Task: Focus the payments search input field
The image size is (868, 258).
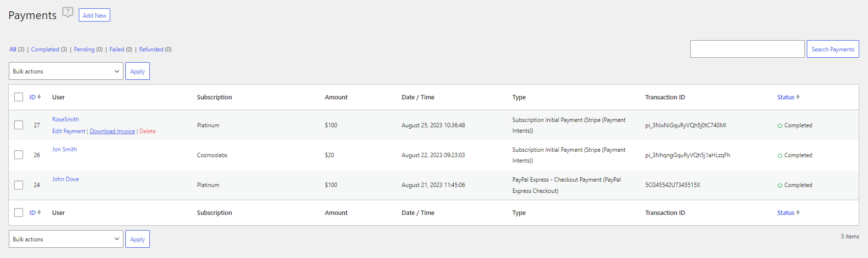Action: point(747,49)
